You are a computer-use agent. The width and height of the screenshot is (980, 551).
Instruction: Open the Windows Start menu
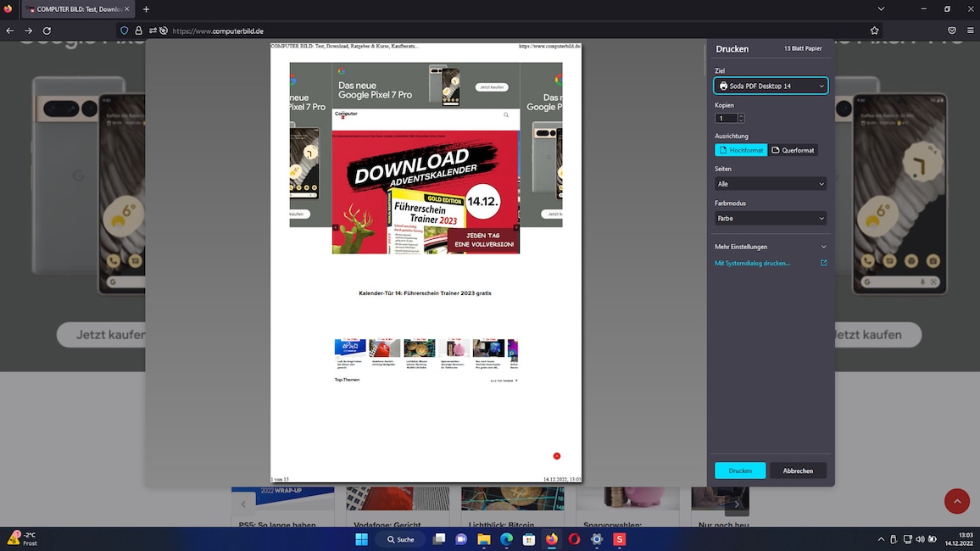[x=361, y=539]
